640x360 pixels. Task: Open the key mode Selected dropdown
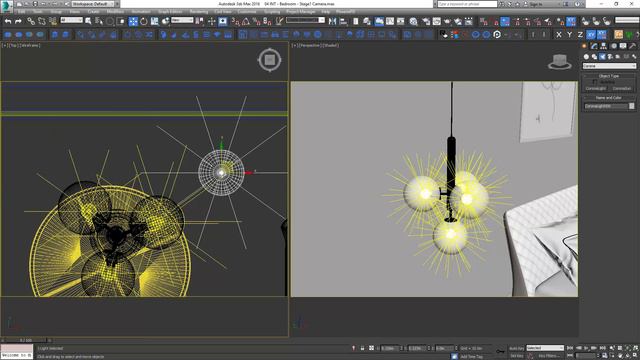pyautogui.click(x=545, y=348)
